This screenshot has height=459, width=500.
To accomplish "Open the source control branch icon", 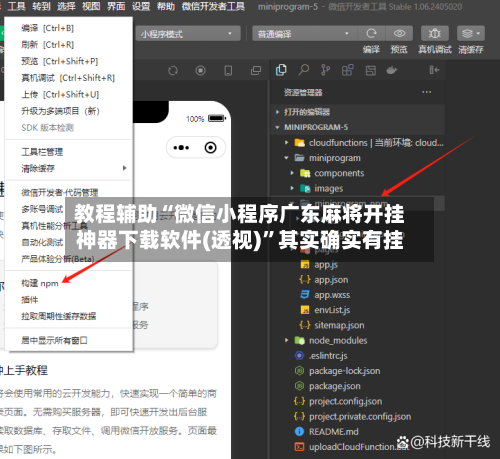I will coord(325,70).
